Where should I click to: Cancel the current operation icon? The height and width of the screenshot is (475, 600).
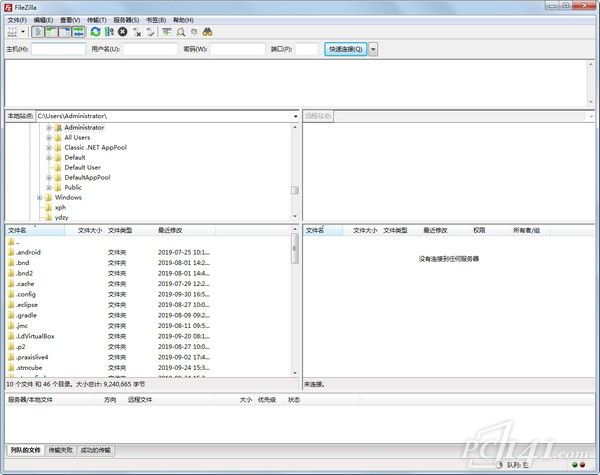tap(123, 32)
